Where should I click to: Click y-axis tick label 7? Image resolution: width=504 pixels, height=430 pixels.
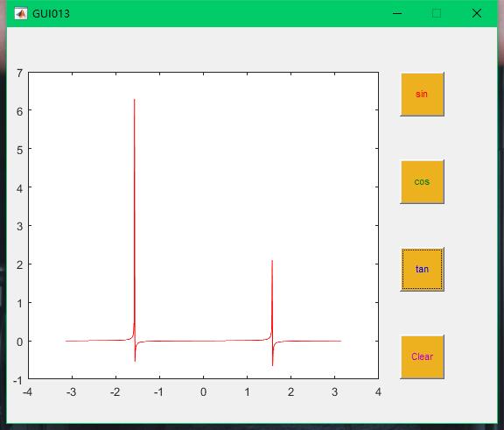20,74
